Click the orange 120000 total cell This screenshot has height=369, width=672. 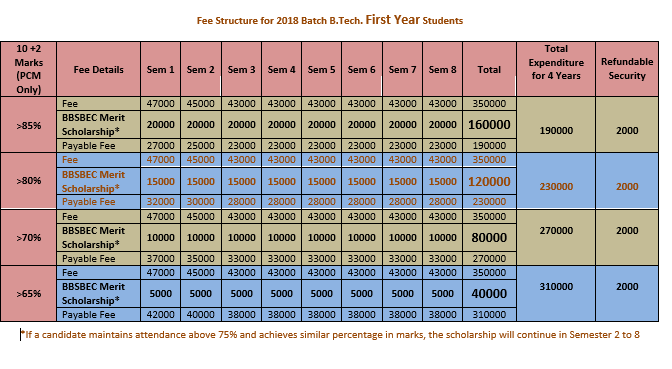click(489, 181)
